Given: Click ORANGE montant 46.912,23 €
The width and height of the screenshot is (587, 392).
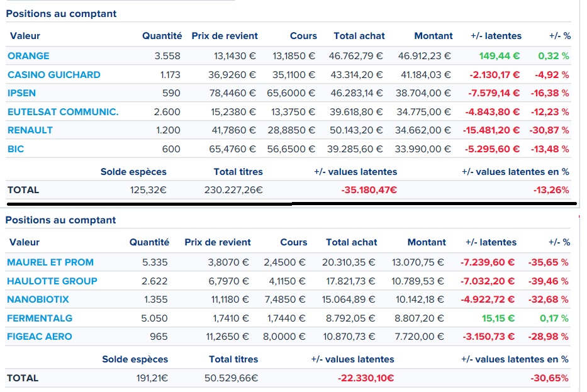Looking at the screenshot, I should pyautogui.click(x=425, y=56).
